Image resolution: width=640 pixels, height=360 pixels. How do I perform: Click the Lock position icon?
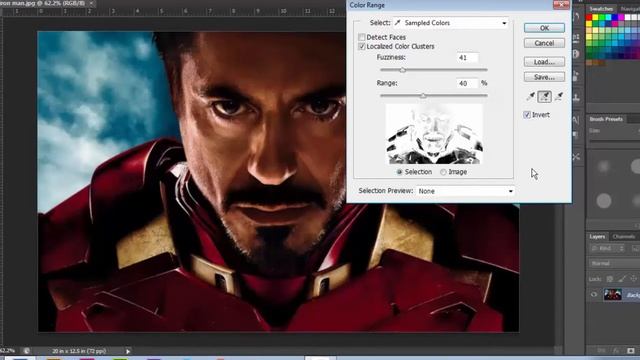coord(633,279)
